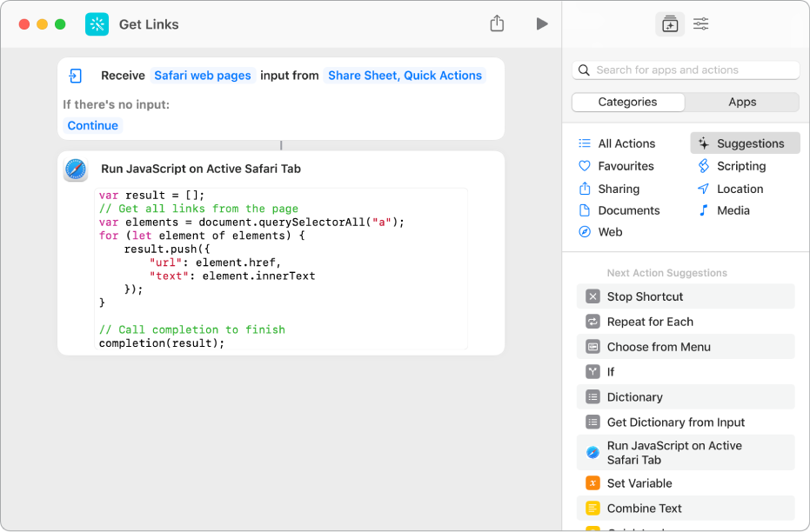Switch to the Categories tab
810x532 pixels.
coord(627,102)
